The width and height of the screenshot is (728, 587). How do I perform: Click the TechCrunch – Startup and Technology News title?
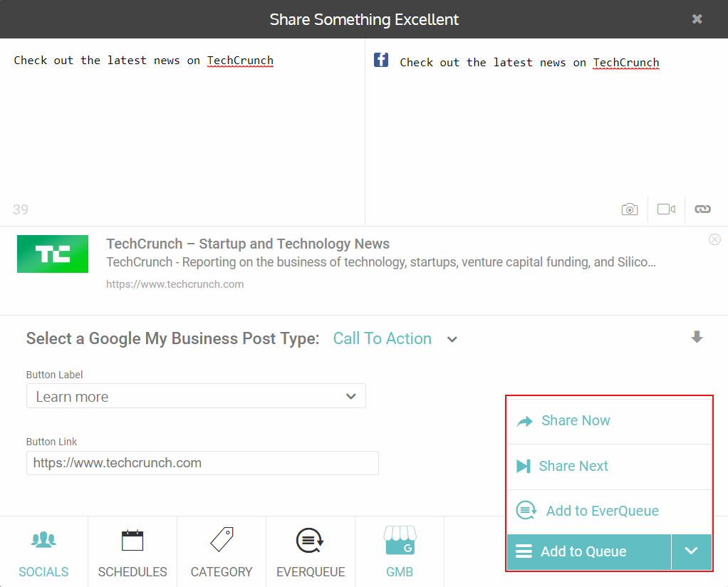[x=248, y=244]
